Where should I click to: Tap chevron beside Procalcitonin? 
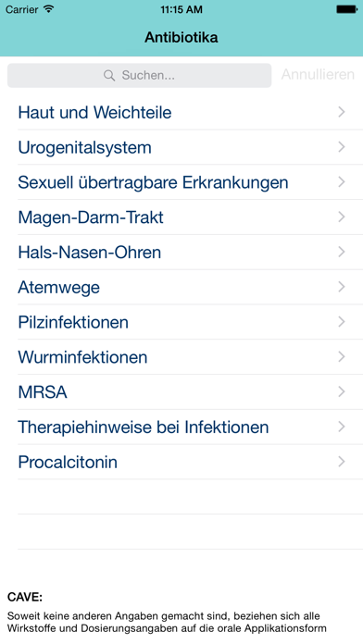pos(341,462)
